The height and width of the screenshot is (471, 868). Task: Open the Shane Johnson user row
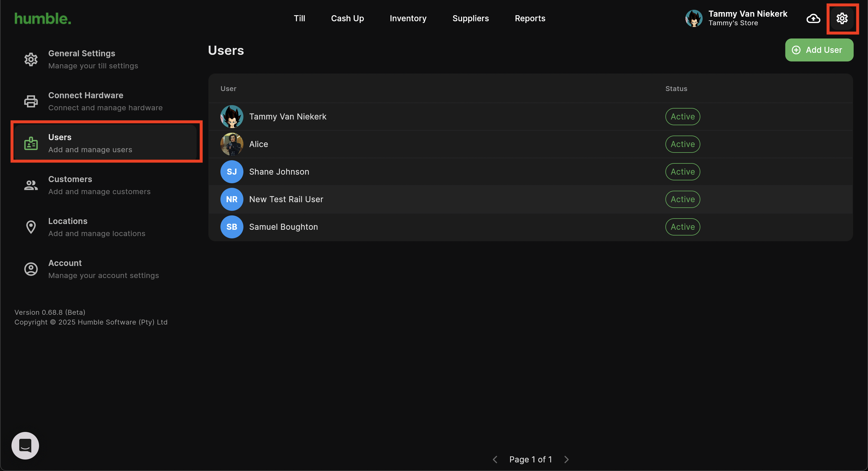pyautogui.click(x=530, y=172)
